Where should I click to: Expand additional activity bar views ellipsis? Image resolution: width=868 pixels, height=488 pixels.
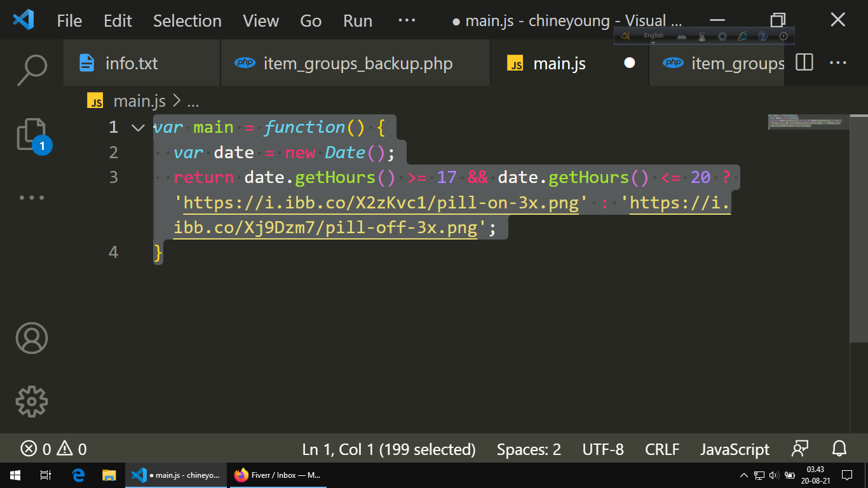[31, 198]
